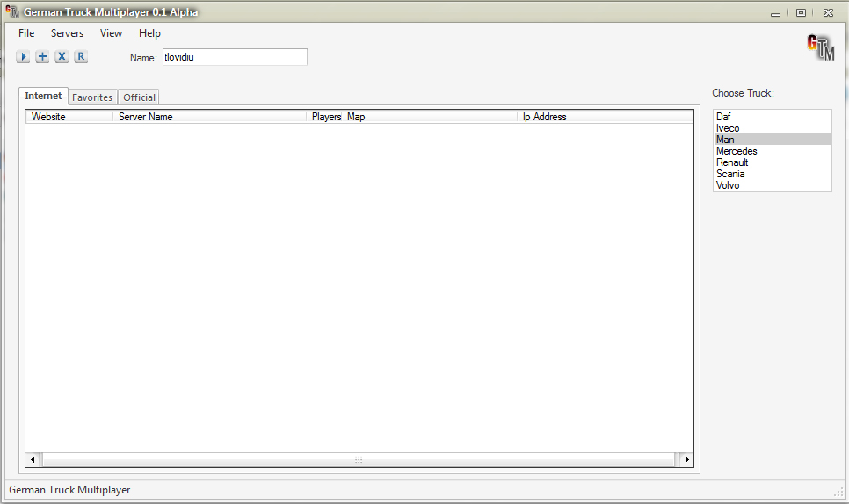Click the horizontal scrollbar left arrow
Screen dimensions: 849x504
(x=33, y=459)
